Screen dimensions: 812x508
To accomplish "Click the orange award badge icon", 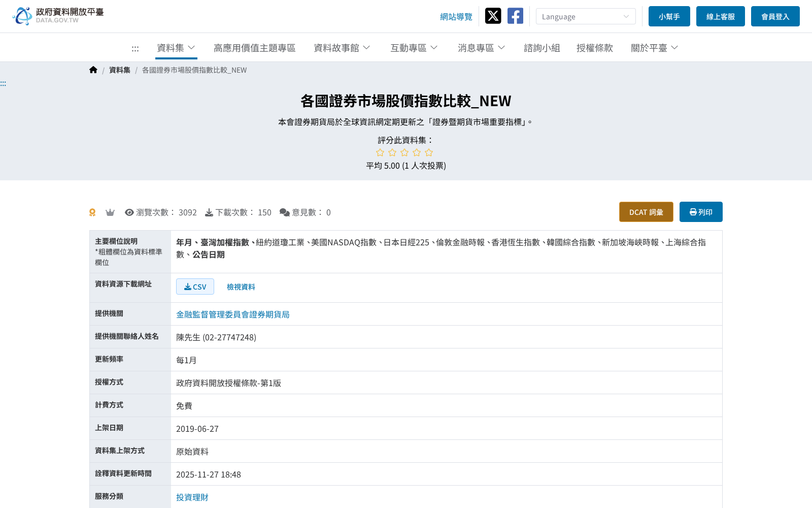I will [x=92, y=212].
